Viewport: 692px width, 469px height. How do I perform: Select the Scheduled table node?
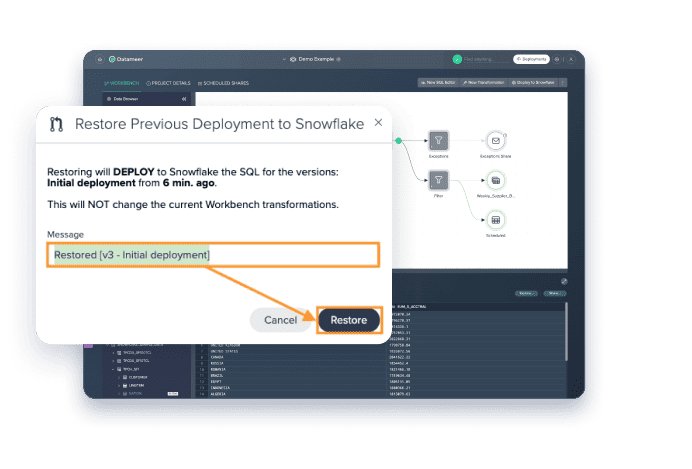[x=496, y=220]
